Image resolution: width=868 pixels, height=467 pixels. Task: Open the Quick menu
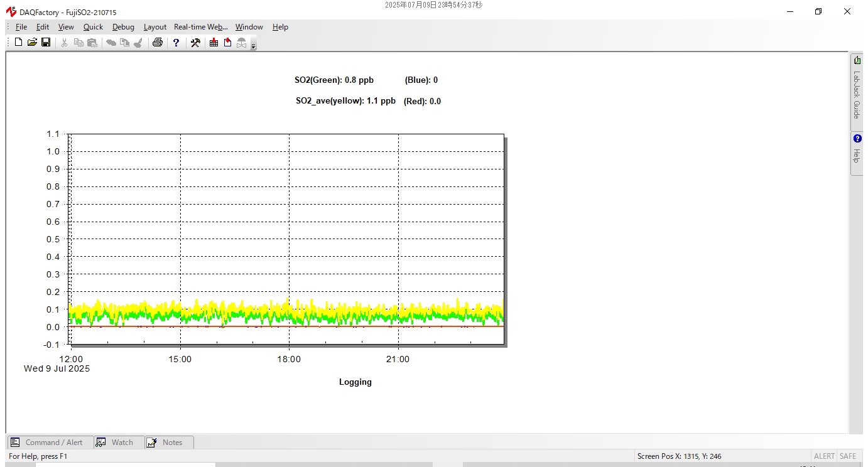93,27
